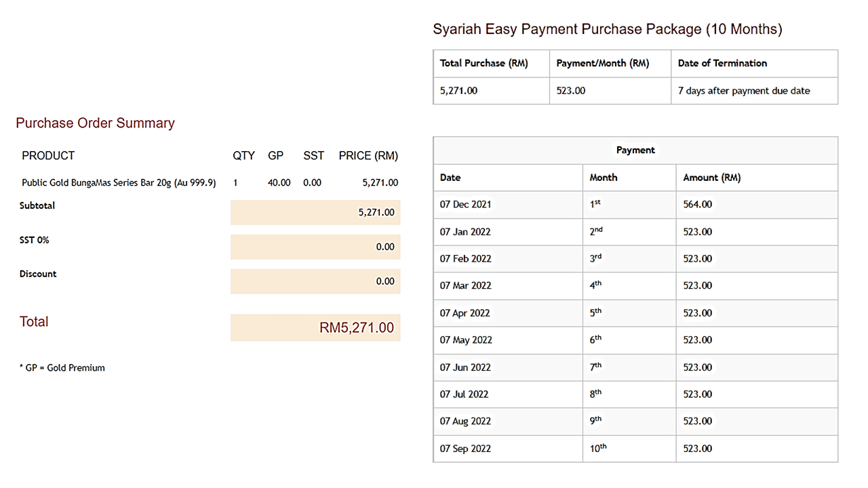Click the SST 0% amount field
Screen dimensions: 868x488
click(315, 247)
